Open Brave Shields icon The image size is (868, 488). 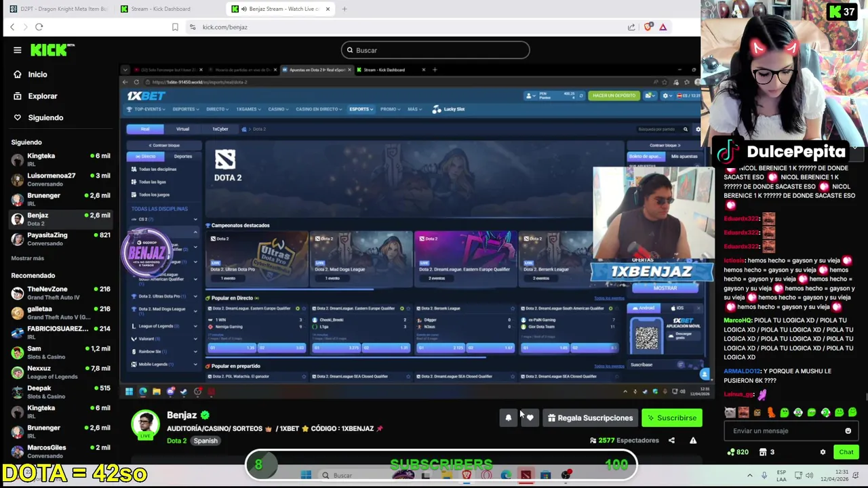[x=648, y=27]
